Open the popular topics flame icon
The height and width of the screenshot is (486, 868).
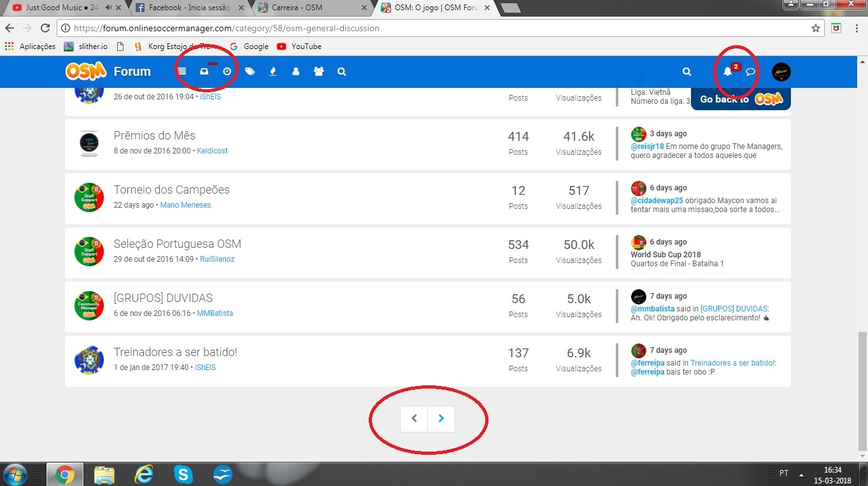(x=273, y=72)
